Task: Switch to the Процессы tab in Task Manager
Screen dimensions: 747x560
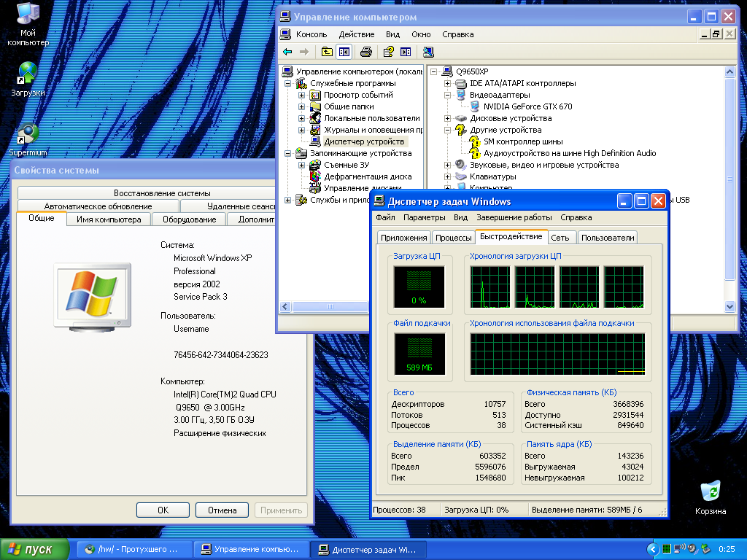Action: pos(453,238)
